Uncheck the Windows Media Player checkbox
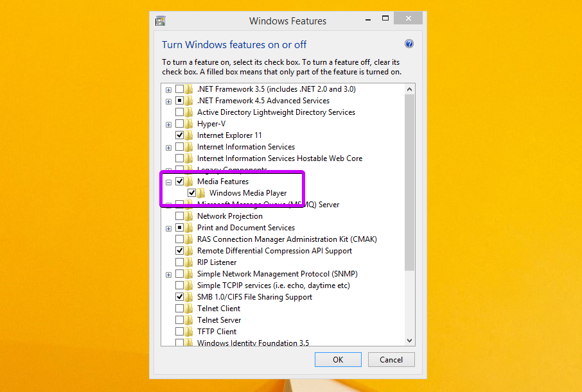Image resolution: width=582 pixels, height=392 pixels. pyautogui.click(x=191, y=193)
